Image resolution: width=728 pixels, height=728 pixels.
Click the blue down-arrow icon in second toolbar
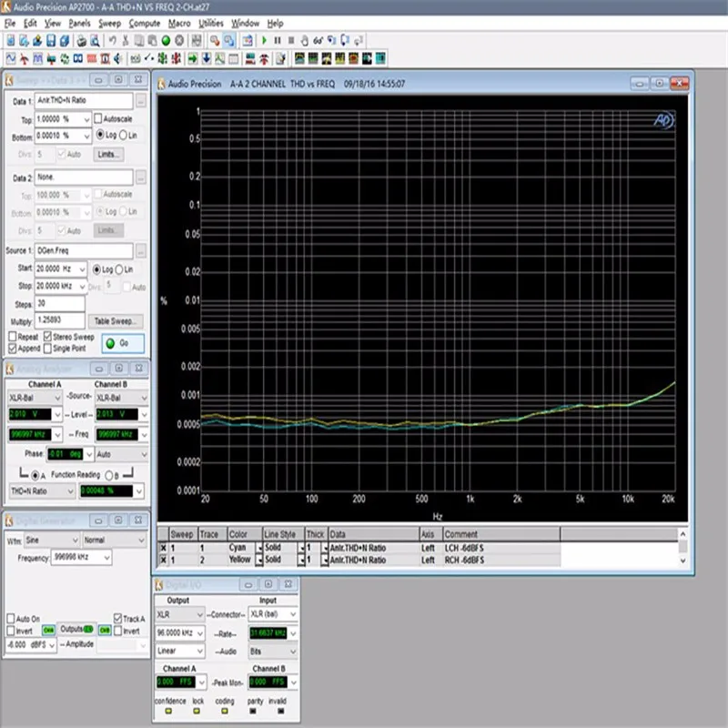pos(207,58)
